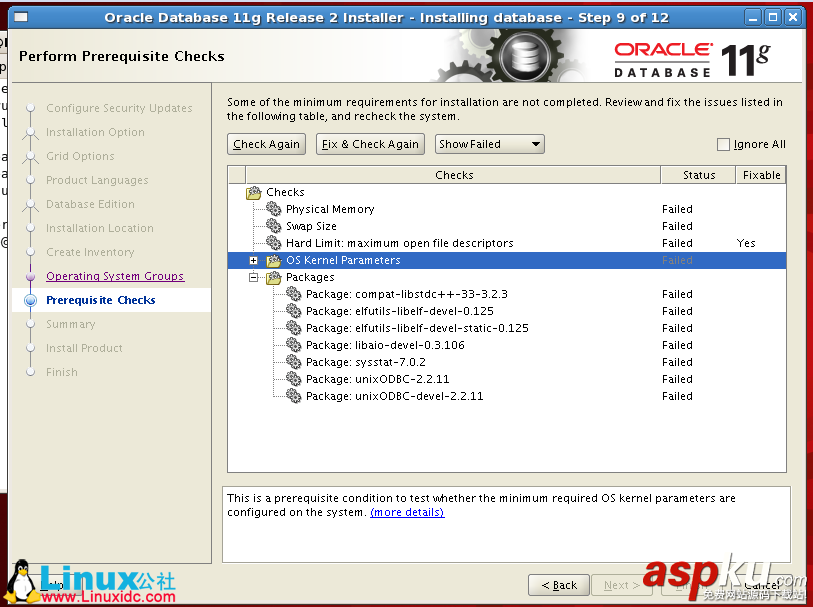The width and height of the screenshot is (813, 607).
Task: Click the Create Inventory step
Action: [90, 252]
